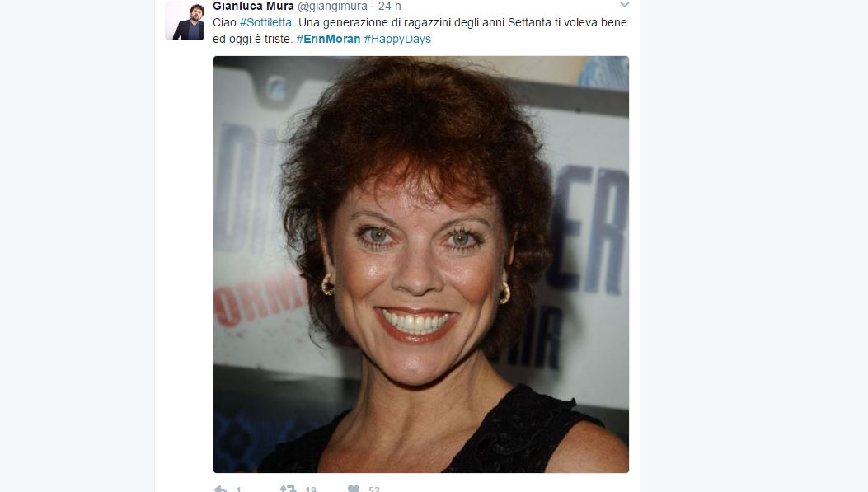Click the blank margin left of the tweet
Image resolution: width=868 pixels, height=492 pixels.
(x=77, y=246)
